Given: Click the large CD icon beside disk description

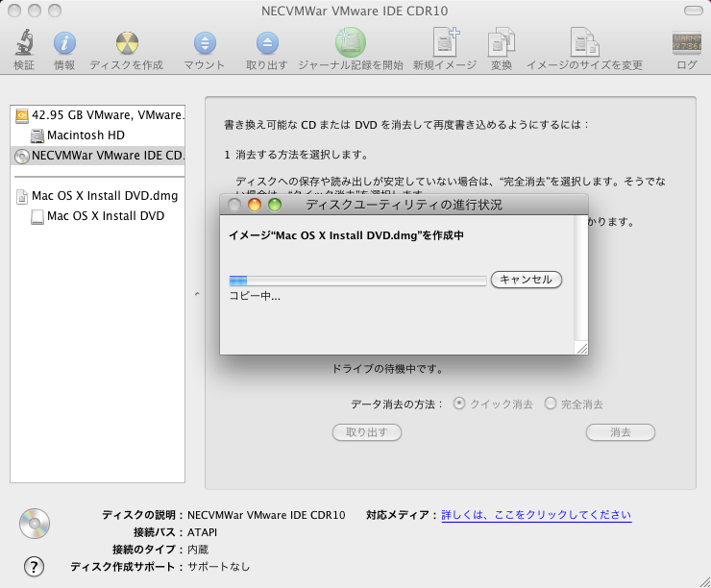Looking at the screenshot, I should [x=35, y=524].
